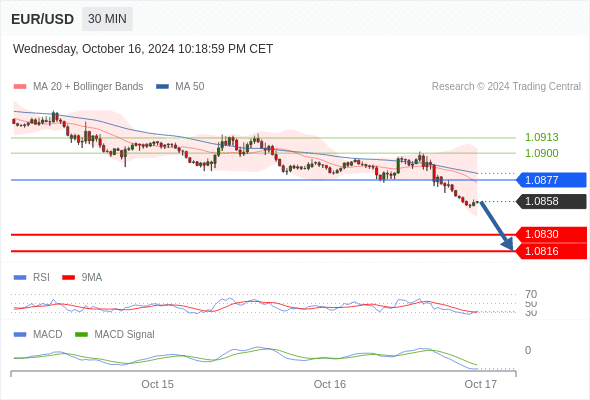Click the MACD Signal green legend marker
Screen dimensions: 590x400
pos(81,334)
